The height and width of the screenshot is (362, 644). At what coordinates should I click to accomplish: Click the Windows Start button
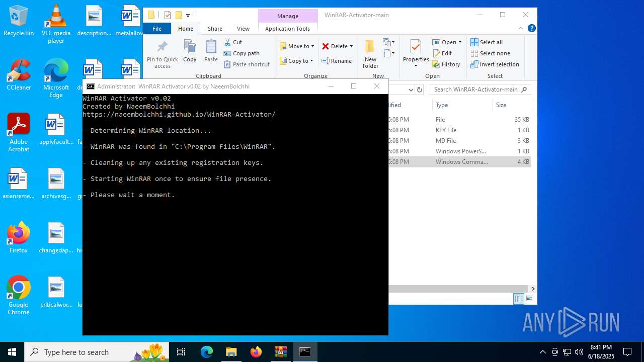coord(12,352)
